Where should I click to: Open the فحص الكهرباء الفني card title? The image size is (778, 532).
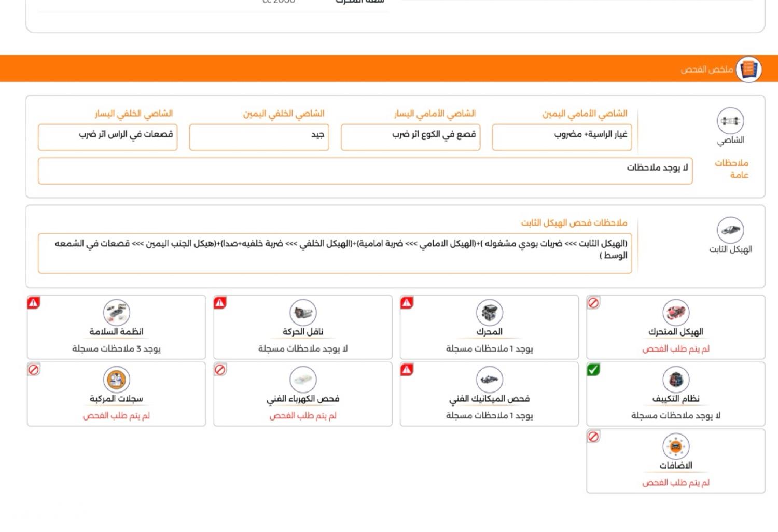click(303, 398)
